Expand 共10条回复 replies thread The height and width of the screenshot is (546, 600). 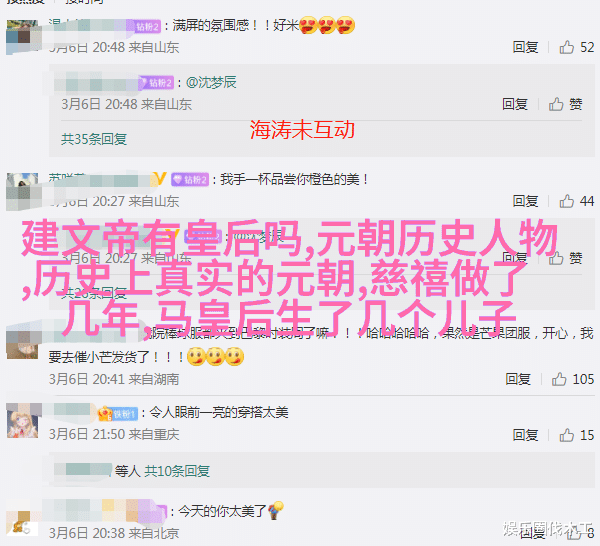click(x=177, y=471)
